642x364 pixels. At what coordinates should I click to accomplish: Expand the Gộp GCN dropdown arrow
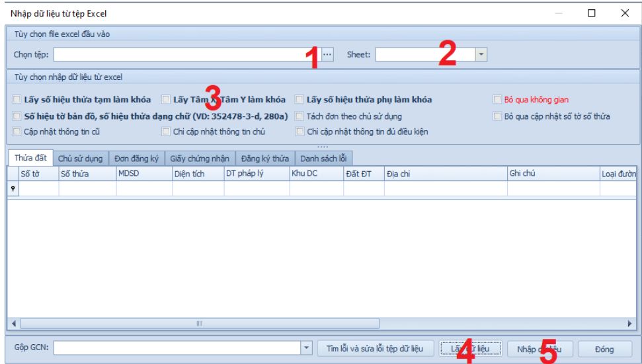tap(306, 348)
